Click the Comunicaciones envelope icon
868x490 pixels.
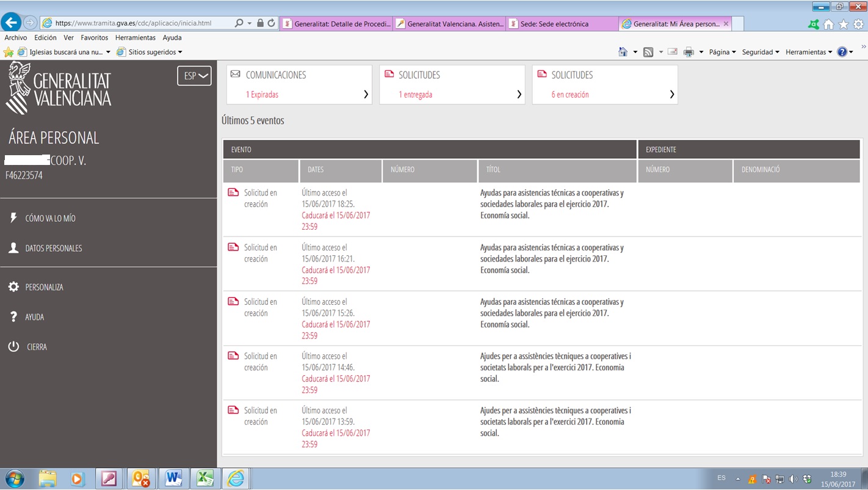click(236, 74)
